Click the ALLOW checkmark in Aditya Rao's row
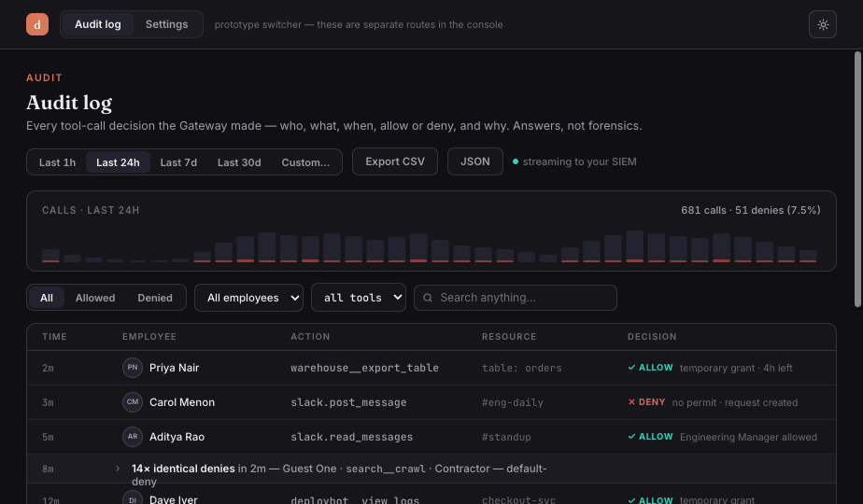This screenshot has height=504, width=863. 631,437
